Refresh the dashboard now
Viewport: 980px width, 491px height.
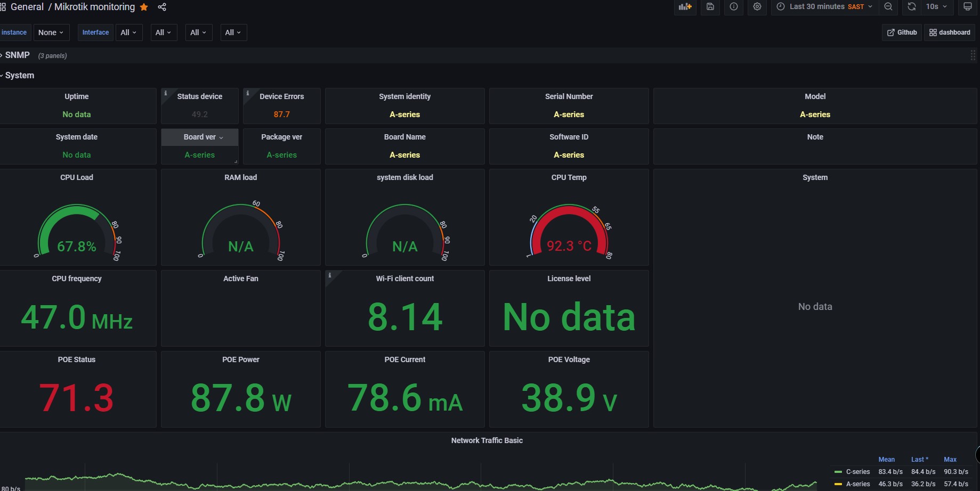pyautogui.click(x=912, y=7)
